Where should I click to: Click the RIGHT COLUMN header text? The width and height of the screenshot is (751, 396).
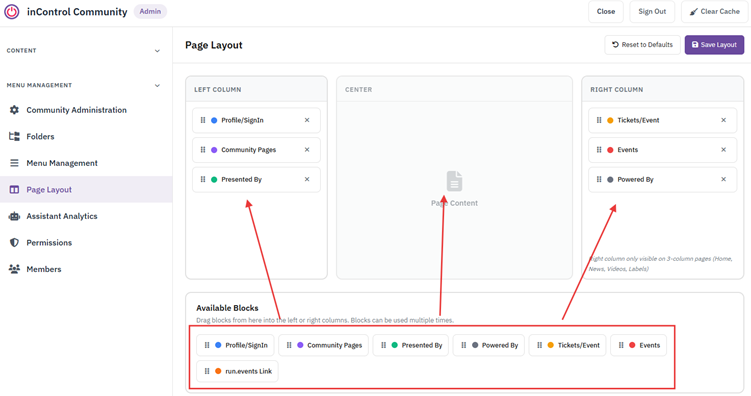point(616,90)
